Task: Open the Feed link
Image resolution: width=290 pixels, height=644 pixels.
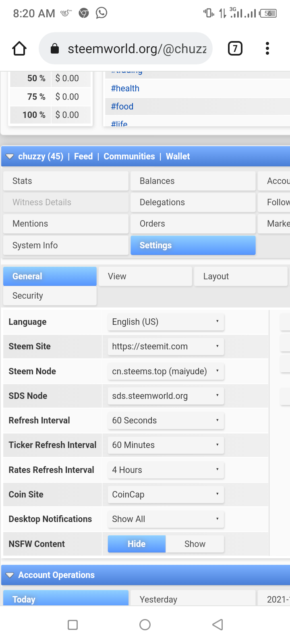Action: (83, 157)
